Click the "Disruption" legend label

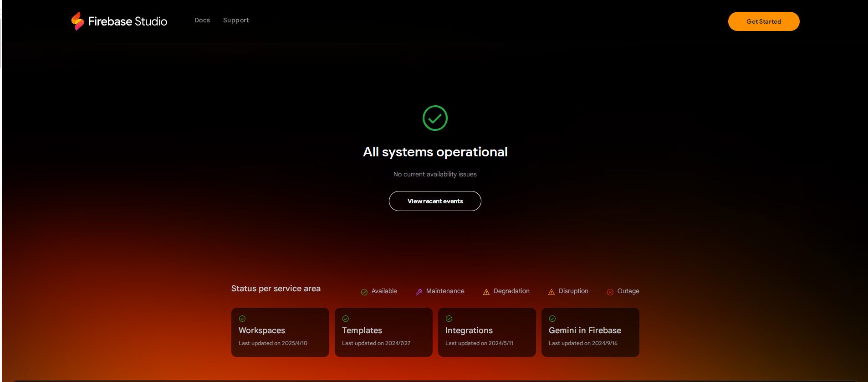coord(573,291)
